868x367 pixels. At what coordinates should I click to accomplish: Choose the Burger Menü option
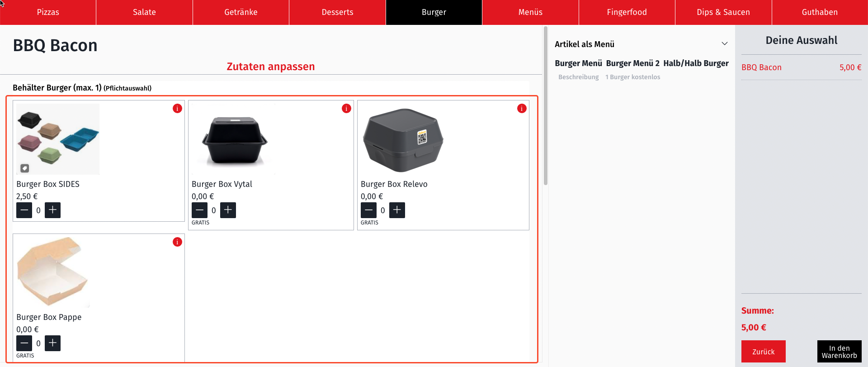(x=578, y=63)
